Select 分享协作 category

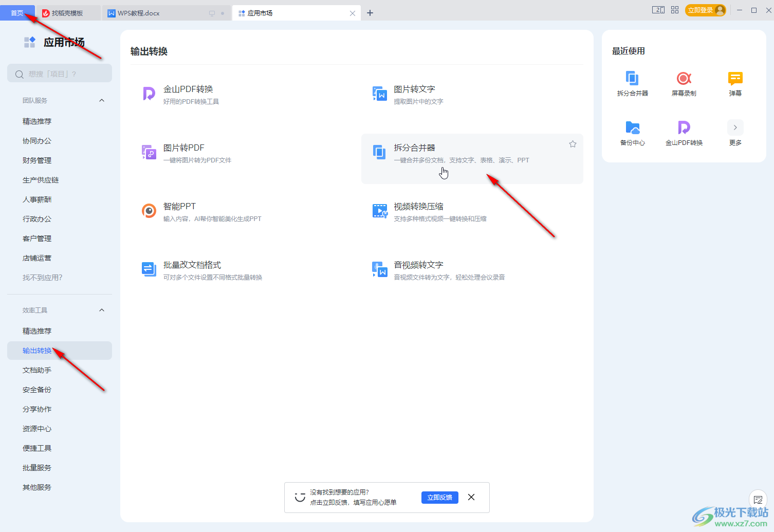click(37, 409)
